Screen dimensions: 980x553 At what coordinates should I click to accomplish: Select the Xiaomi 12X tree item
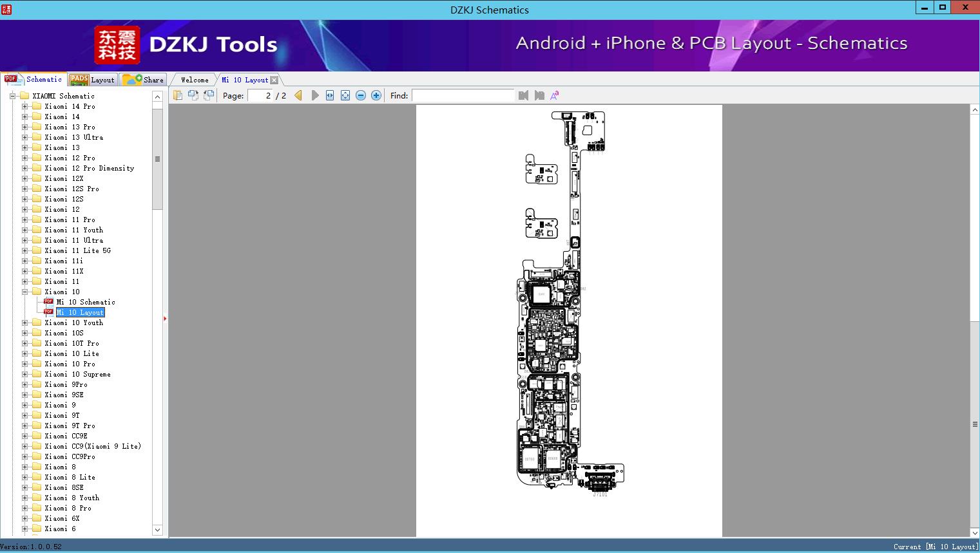click(x=64, y=178)
